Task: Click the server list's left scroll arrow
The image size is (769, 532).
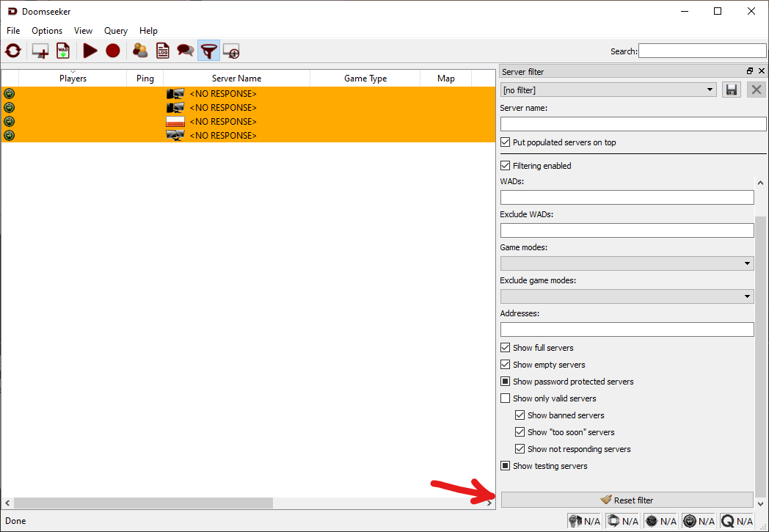Action: point(7,503)
